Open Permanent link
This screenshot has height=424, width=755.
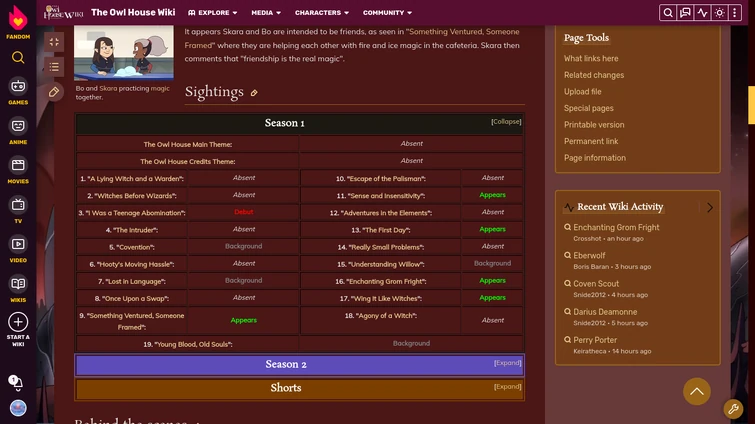coord(591,141)
